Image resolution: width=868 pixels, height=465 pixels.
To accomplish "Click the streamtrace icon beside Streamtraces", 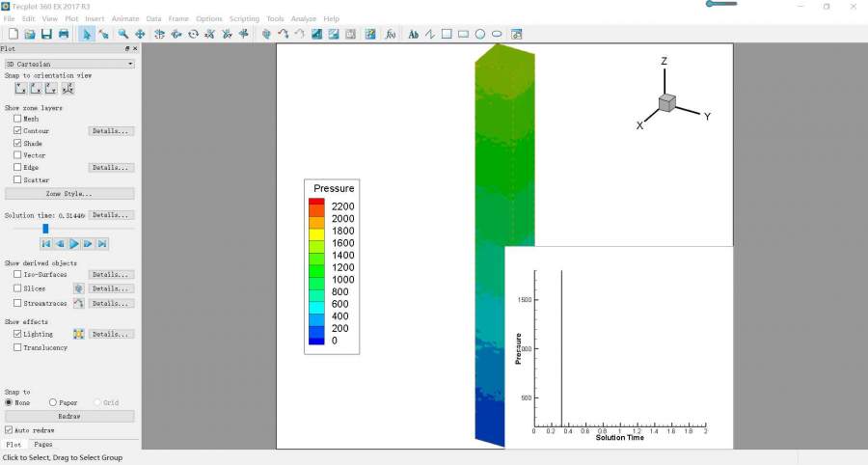I will (x=79, y=303).
